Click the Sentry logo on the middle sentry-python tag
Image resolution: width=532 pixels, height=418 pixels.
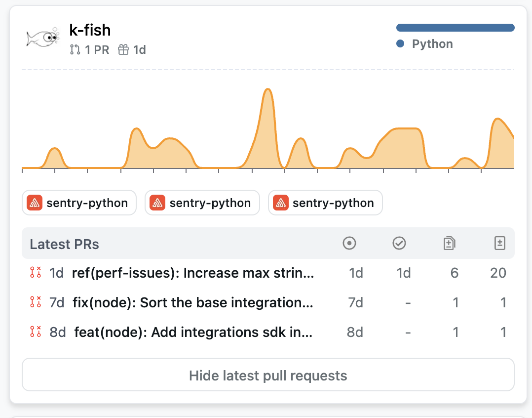pyautogui.click(x=157, y=203)
